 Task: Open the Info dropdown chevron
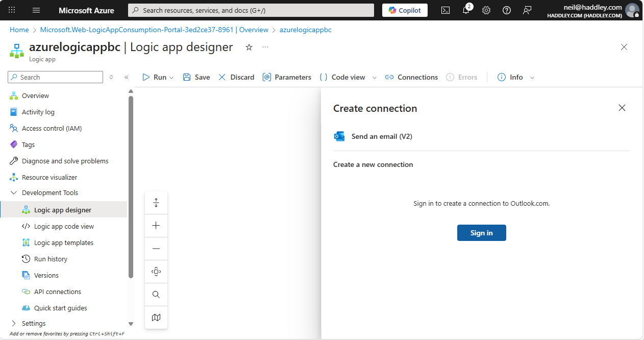pyautogui.click(x=532, y=78)
